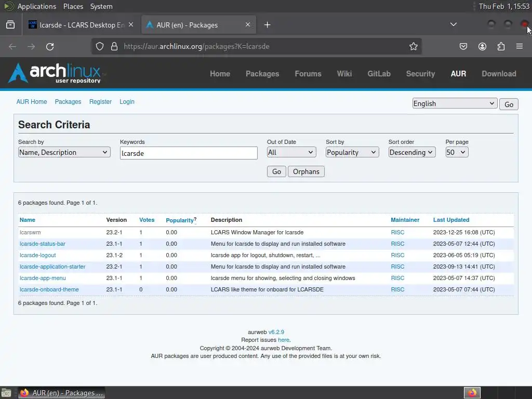Screen dimensions: 532x399
Task: Open the aurweb v6.2.9 link
Action: click(276, 332)
